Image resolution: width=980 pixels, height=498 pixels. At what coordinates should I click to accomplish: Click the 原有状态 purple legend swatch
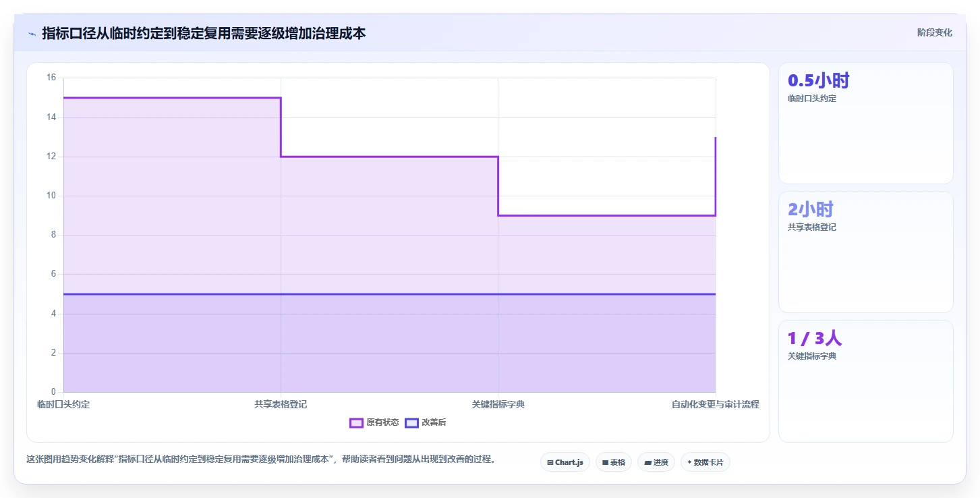[x=356, y=423]
